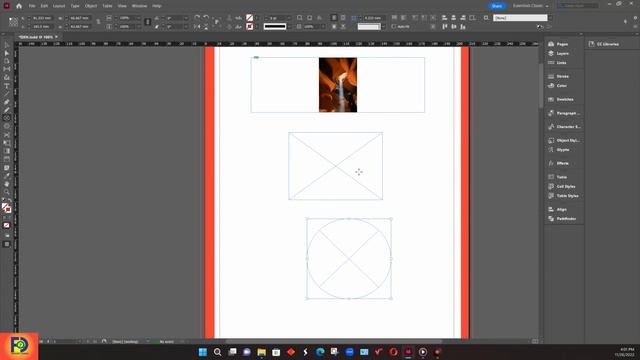Open the Layout menu
Screen dimensions: 640x360
click(59, 6)
